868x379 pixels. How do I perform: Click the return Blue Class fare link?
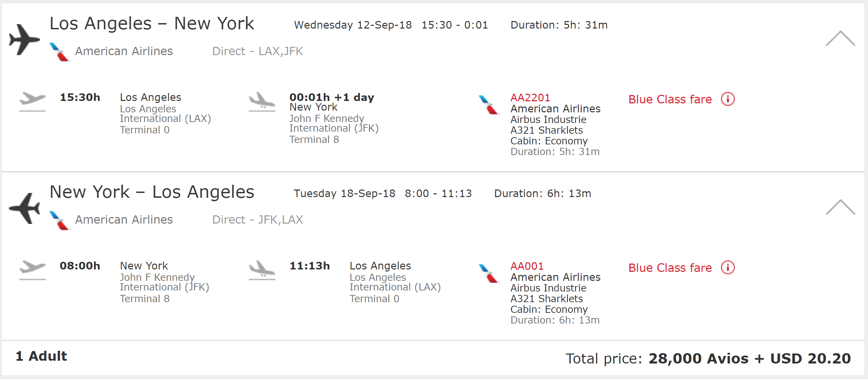pos(670,268)
